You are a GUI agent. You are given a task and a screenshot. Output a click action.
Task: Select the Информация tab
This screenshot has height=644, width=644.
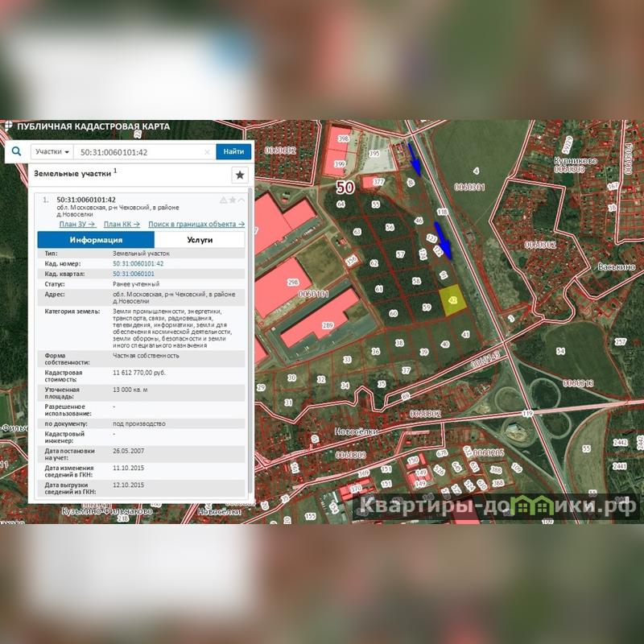[96, 240]
